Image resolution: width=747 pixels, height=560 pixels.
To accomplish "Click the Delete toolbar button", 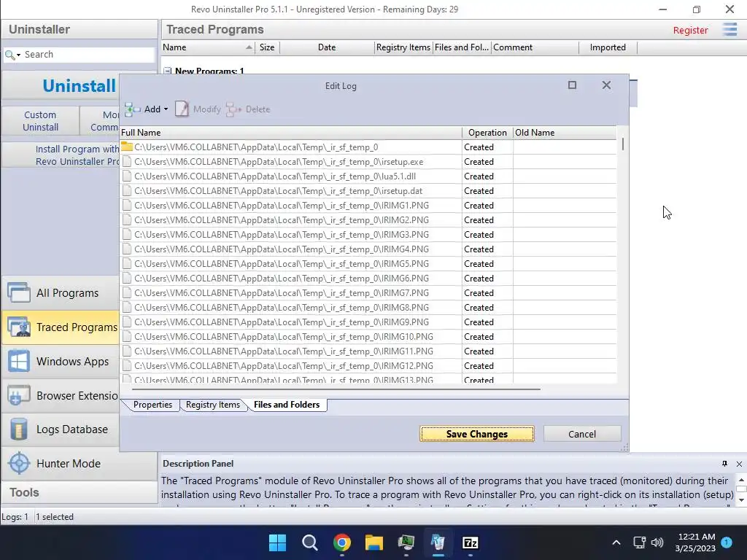I will point(248,109).
